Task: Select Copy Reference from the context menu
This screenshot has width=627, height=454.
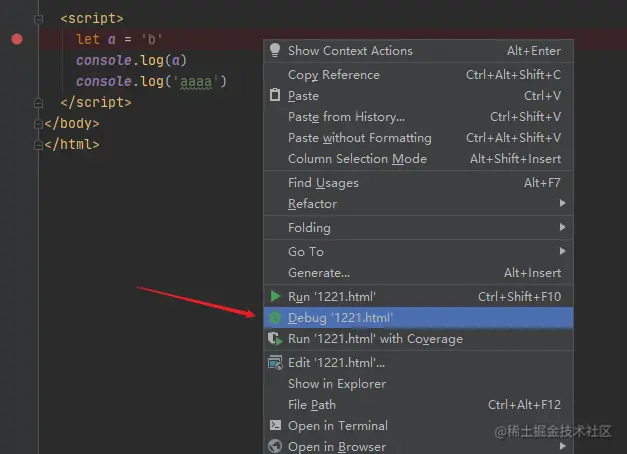Action: click(x=419, y=74)
